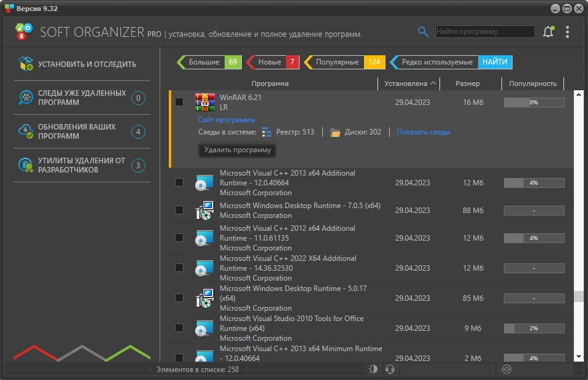Open the developer uninstall utilities section
The width and height of the screenshot is (588, 380).
[x=82, y=165]
